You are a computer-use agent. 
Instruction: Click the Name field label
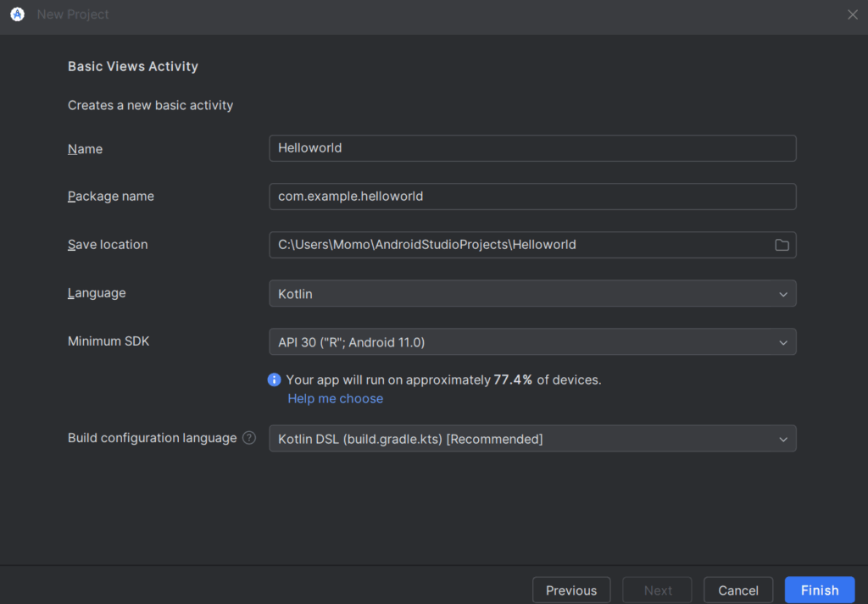85,149
